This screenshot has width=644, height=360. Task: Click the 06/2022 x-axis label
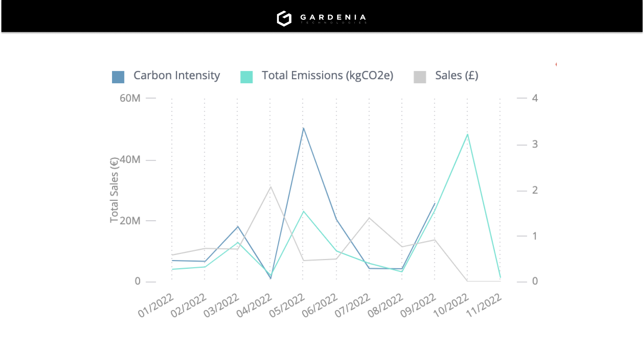[319, 305]
